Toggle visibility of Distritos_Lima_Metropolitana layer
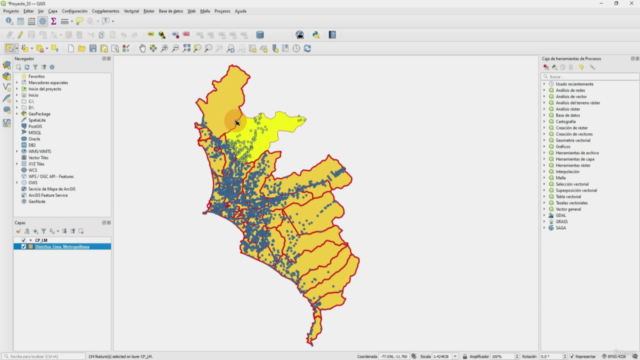 [x=23, y=247]
